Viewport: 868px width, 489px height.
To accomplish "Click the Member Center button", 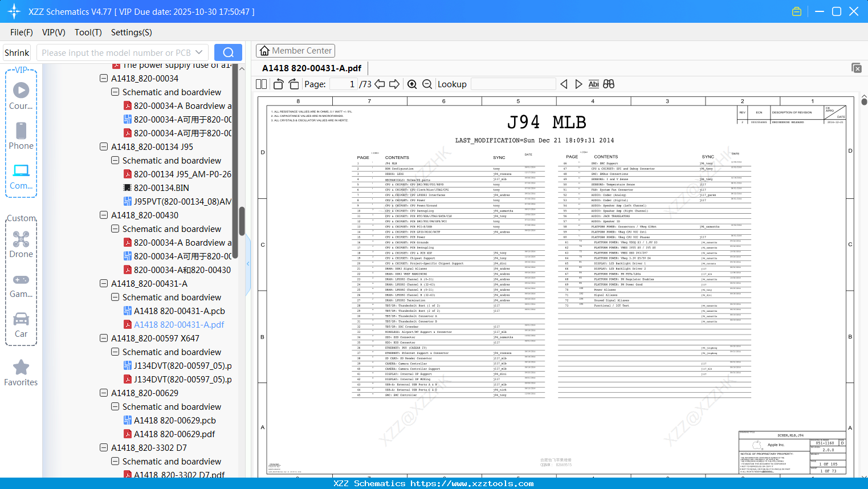I will click(x=295, y=51).
